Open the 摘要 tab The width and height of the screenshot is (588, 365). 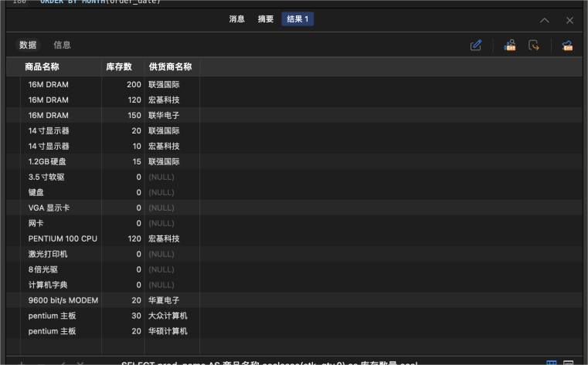(x=266, y=19)
